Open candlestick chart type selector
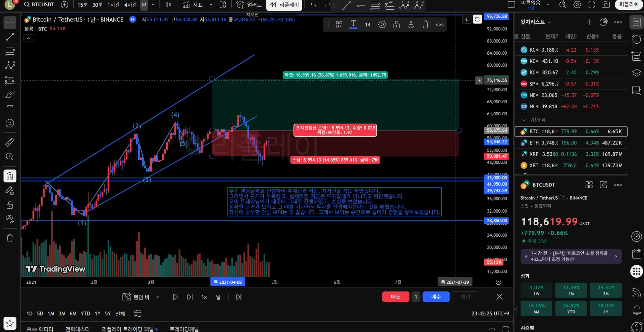 [168, 5]
